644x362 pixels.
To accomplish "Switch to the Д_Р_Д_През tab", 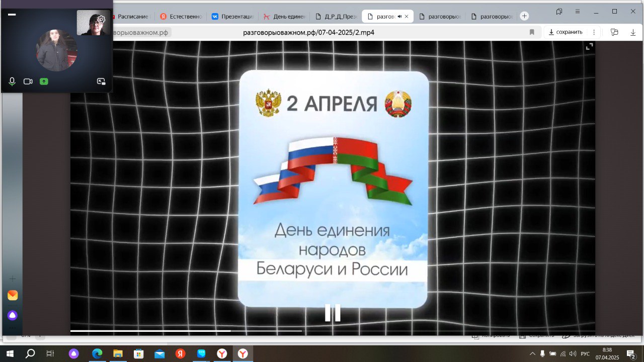I will tap(336, 16).
